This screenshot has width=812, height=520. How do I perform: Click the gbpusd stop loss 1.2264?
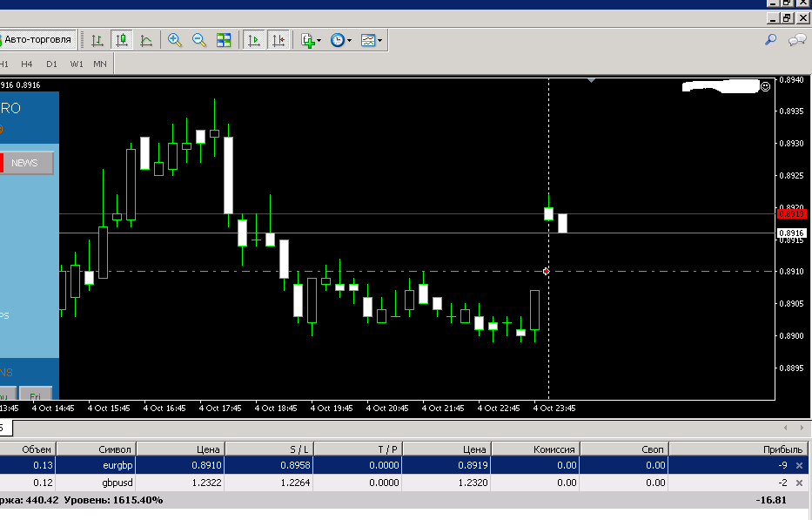point(295,483)
